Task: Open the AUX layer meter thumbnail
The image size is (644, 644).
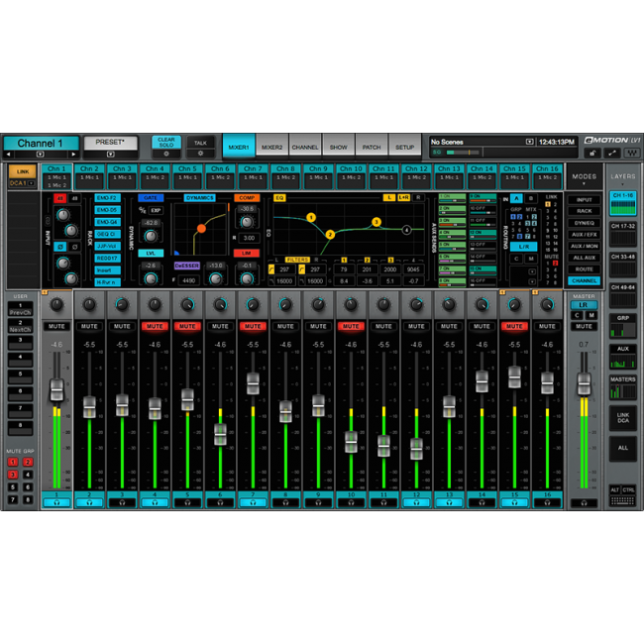Action: [x=623, y=354]
